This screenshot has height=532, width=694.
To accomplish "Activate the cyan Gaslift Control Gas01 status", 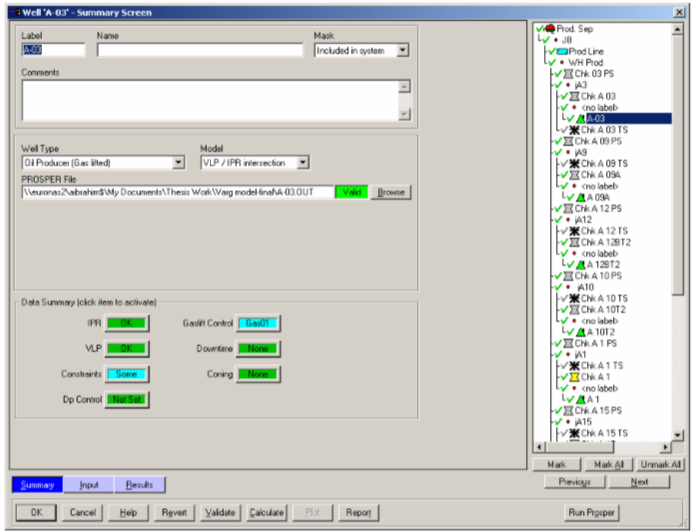I will (x=258, y=323).
